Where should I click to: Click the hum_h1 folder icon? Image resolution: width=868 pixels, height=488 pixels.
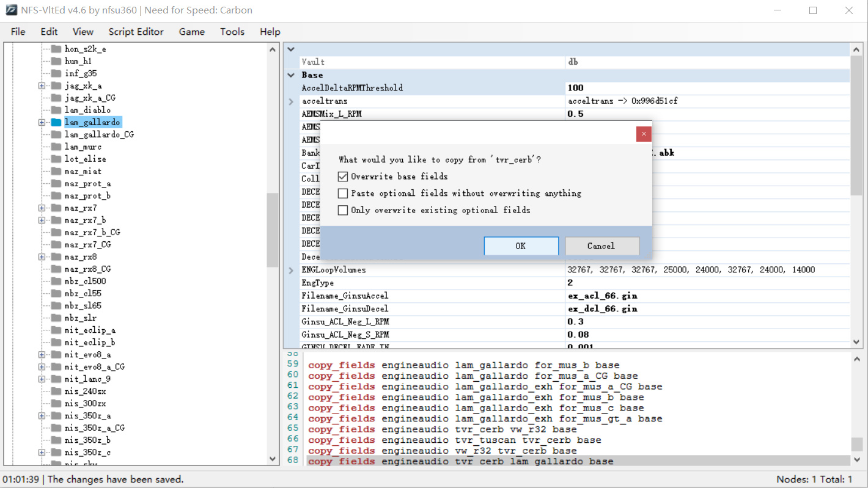click(x=56, y=61)
